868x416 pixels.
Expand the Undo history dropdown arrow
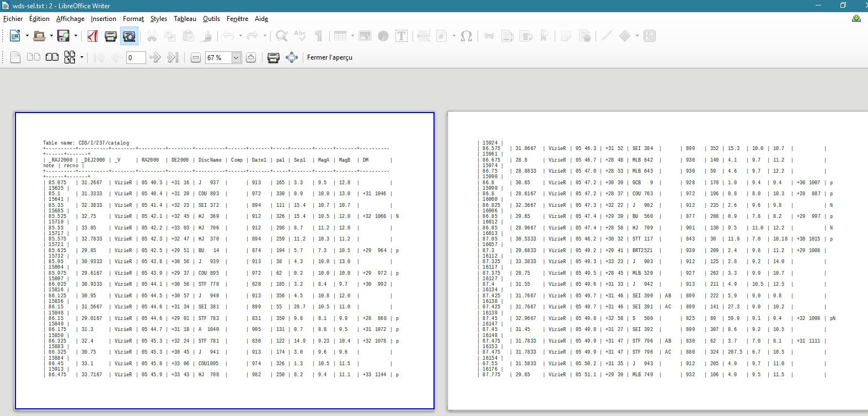pyautogui.click(x=240, y=36)
